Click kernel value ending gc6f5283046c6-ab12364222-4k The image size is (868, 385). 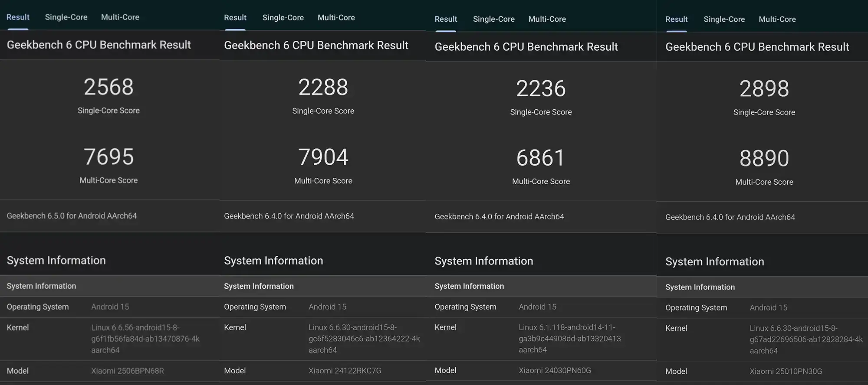tap(364, 339)
